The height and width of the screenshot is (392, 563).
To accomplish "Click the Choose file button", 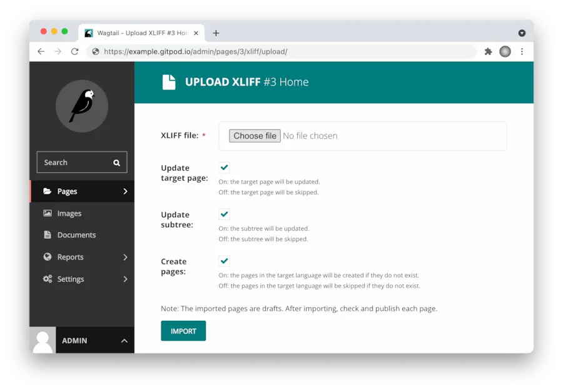I will 255,136.
